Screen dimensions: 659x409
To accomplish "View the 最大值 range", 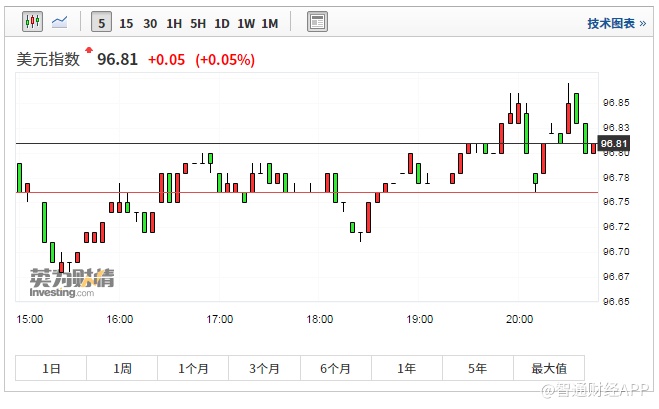I will (x=548, y=368).
